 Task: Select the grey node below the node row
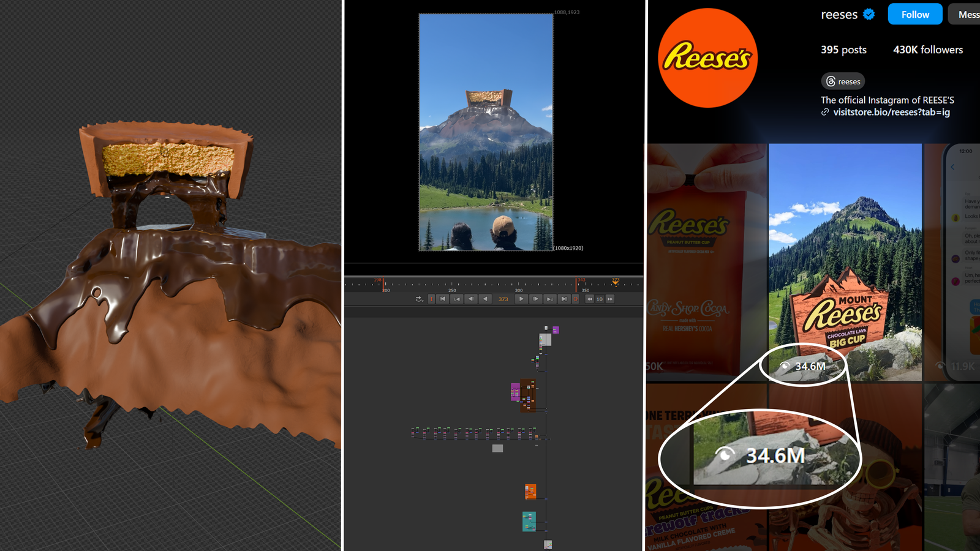pyautogui.click(x=497, y=449)
